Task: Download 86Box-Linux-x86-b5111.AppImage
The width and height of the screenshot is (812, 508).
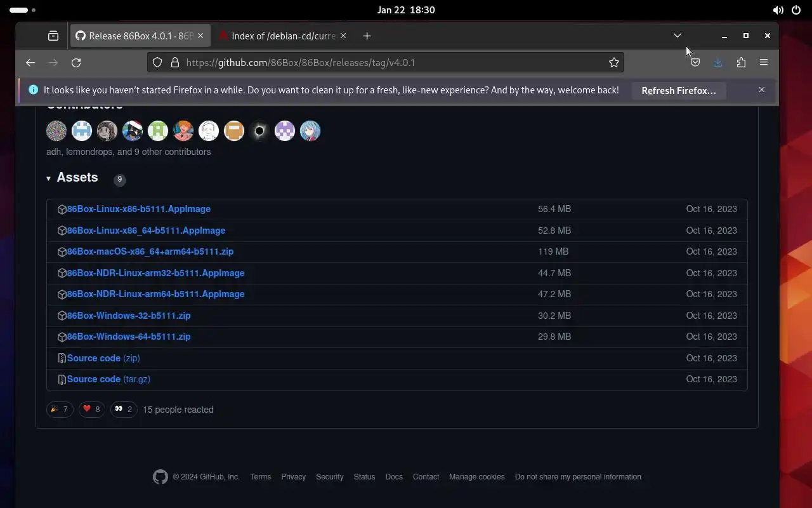Action: 139,209
